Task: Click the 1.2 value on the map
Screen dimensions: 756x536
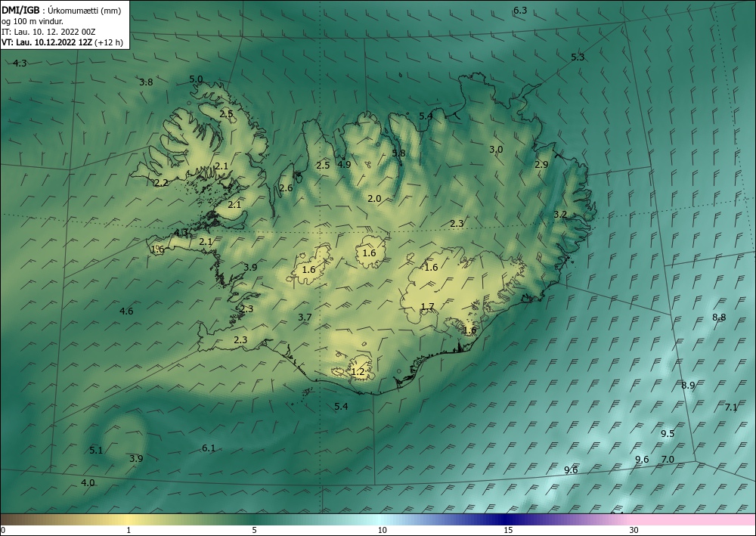Action: pyautogui.click(x=358, y=372)
